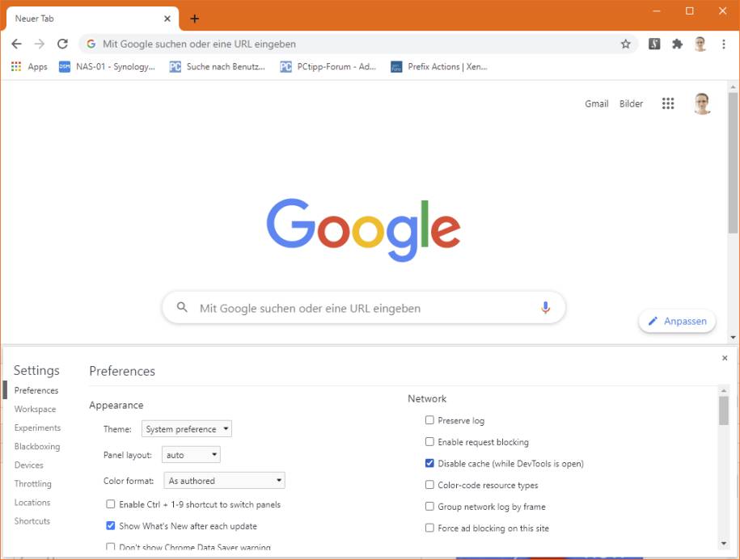
Task: Click the Google logo
Action: click(x=363, y=229)
